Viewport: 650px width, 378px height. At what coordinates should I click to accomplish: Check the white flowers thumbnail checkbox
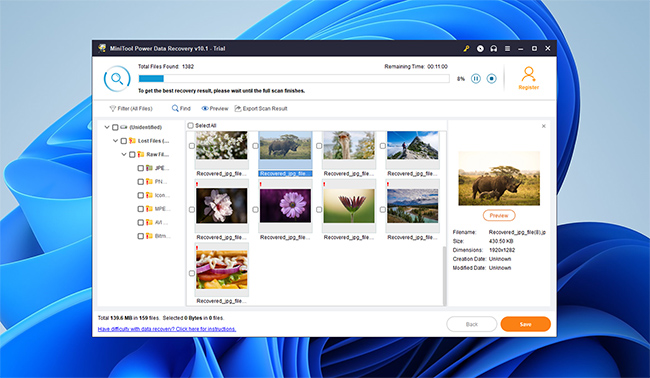coord(192,146)
